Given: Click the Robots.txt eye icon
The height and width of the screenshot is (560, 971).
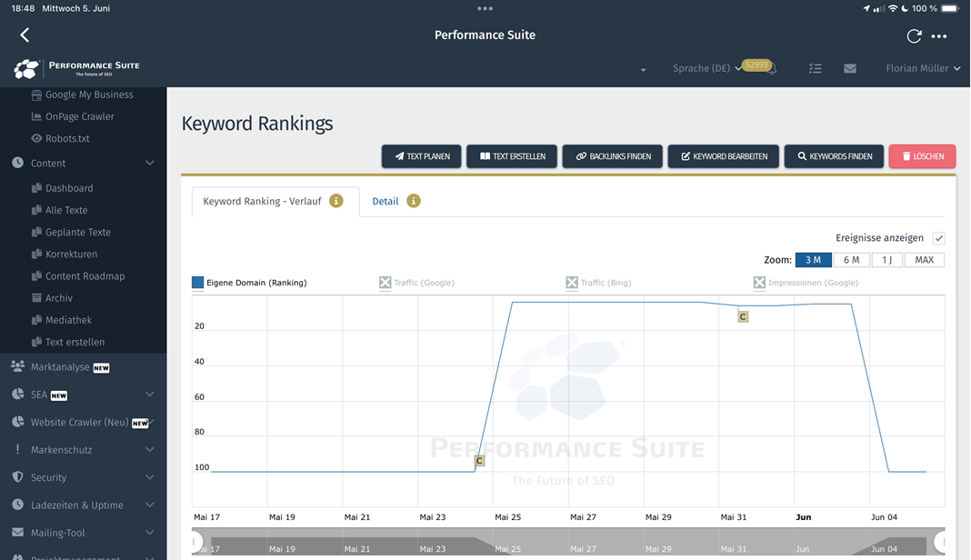Looking at the screenshot, I should pos(36,138).
